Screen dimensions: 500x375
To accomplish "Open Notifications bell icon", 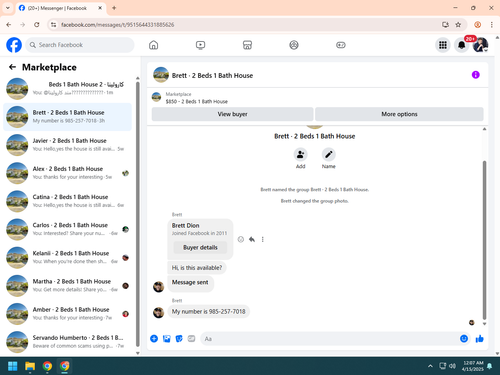I will pos(462,45).
